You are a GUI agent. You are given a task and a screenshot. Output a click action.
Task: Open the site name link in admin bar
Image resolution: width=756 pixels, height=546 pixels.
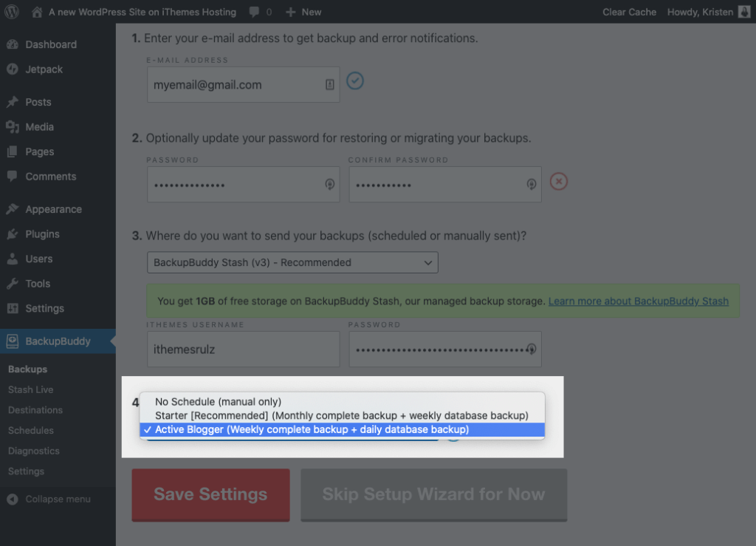click(142, 12)
